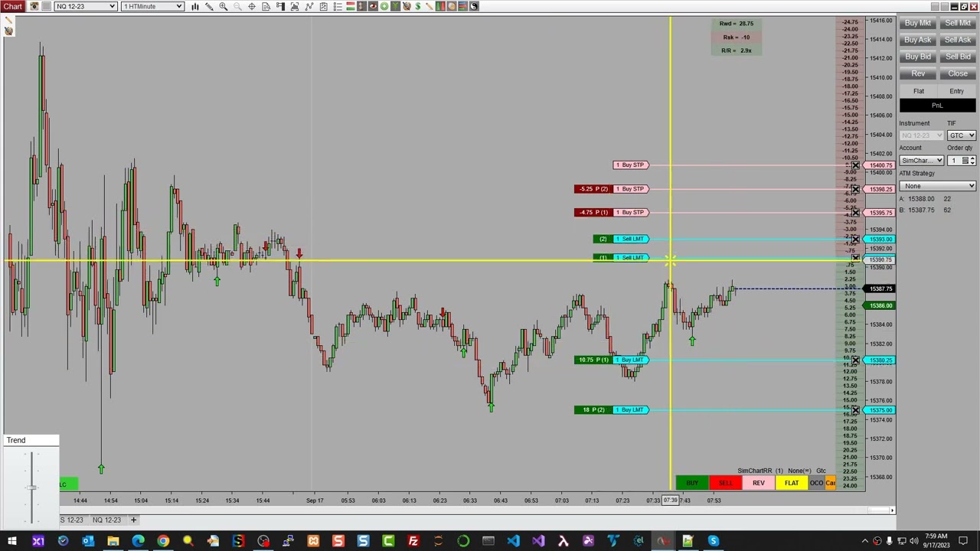
Task: Increase order qty with stepper arrow
Action: pos(972,158)
